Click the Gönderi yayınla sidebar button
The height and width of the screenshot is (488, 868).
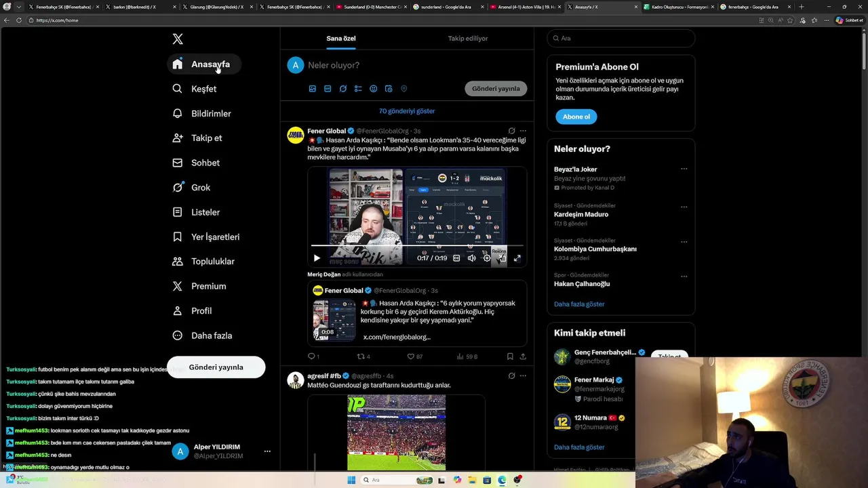tap(216, 367)
